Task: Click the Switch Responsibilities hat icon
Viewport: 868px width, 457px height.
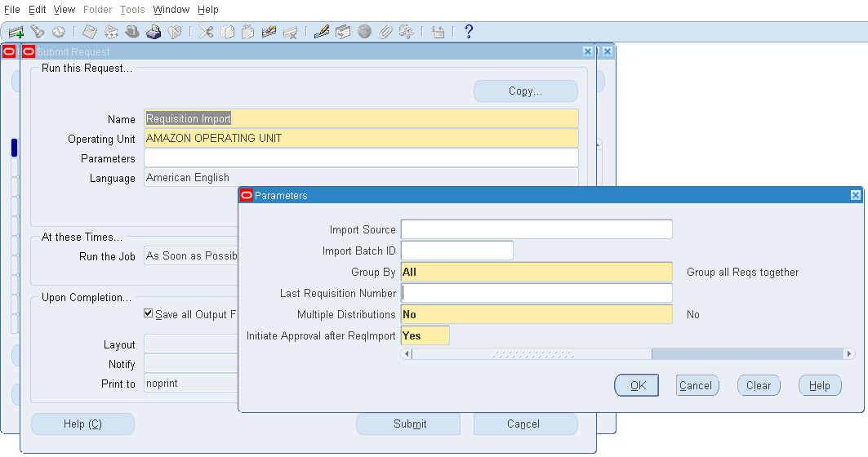Action: click(x=131, y=32)
